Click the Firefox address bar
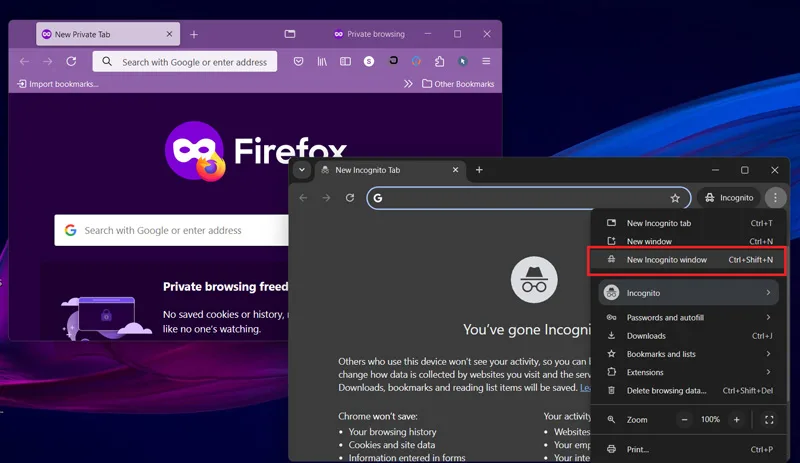Image resolution: width=800 pixels, height=463 pixels. 185,62
